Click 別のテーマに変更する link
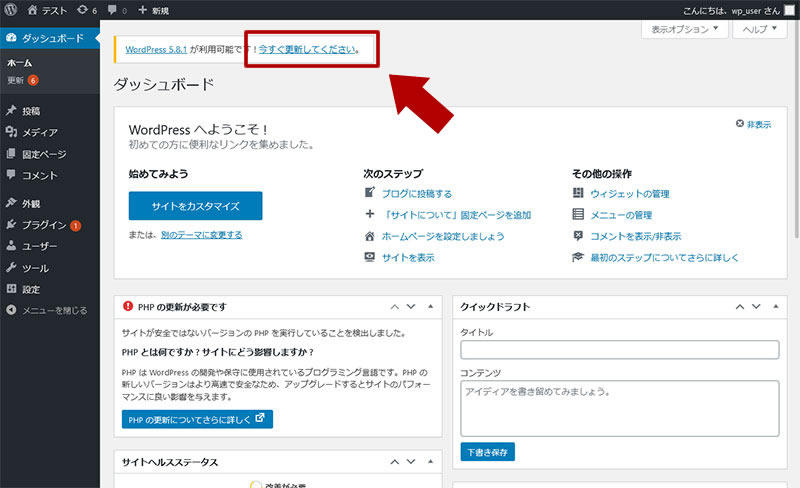This screenshot has height=488, width=800. click(202, 235)
